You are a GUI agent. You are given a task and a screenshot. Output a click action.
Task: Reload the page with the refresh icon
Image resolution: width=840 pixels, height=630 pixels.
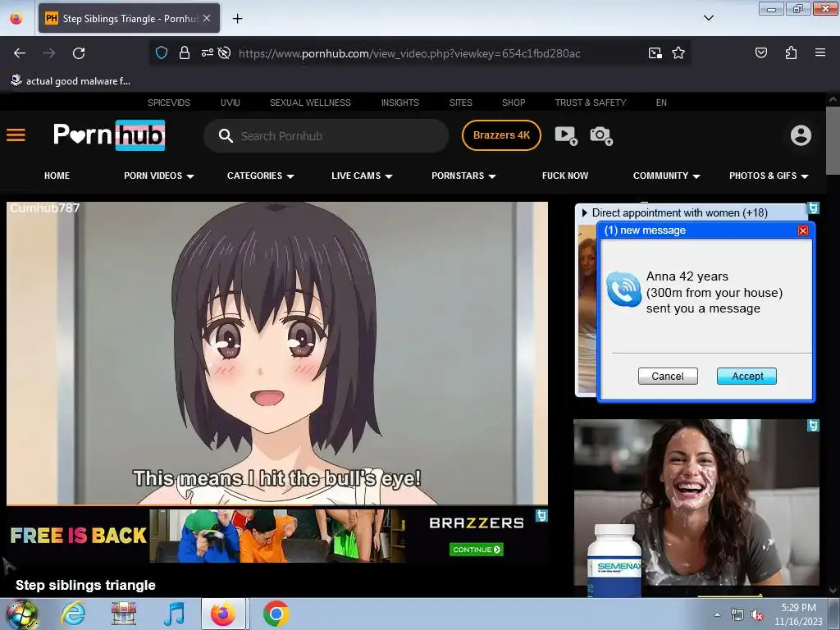79,53
